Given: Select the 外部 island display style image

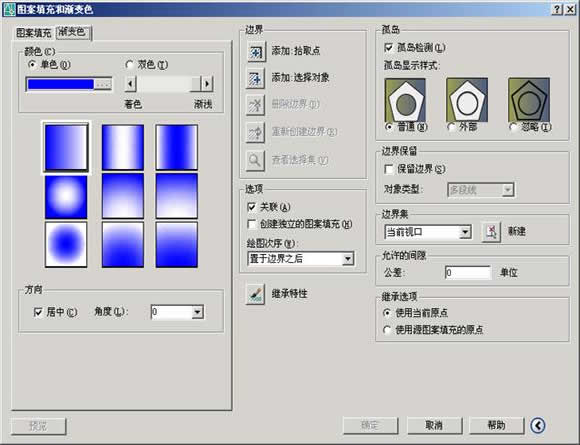Looking at the screenshot, I should pos(467,100).
